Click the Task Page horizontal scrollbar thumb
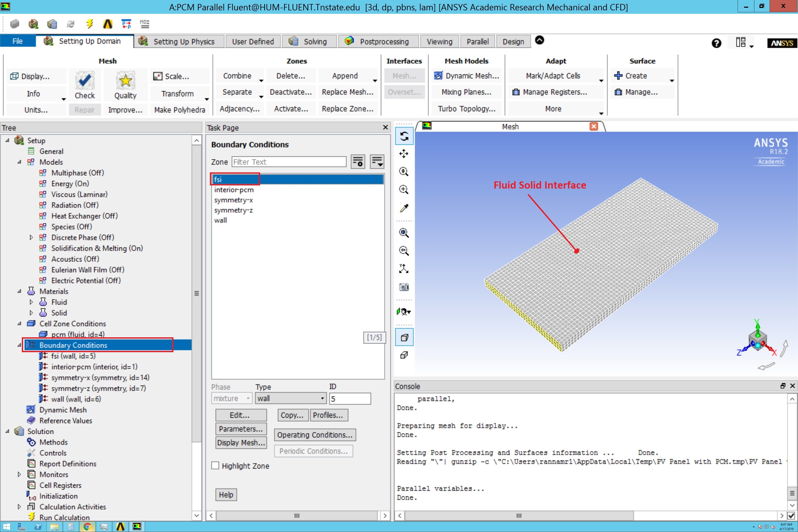The height and width of the screenshot is (532, 798). pos(297,516)
